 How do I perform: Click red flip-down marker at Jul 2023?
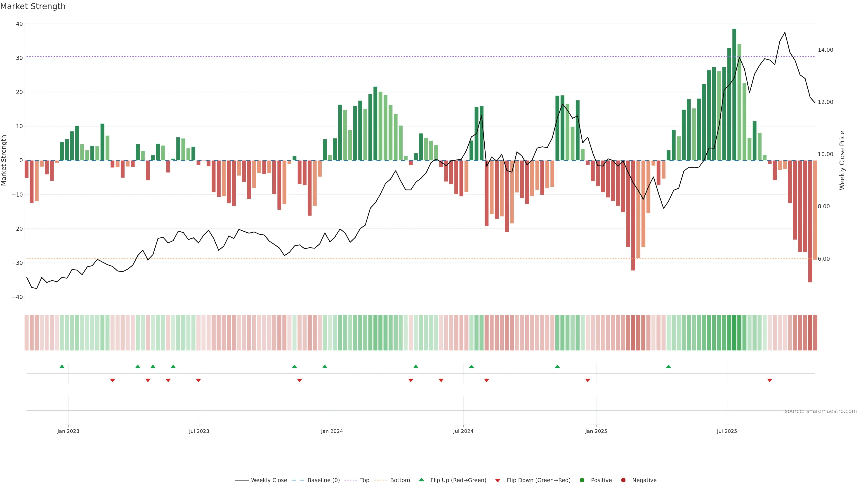(198, 380)
